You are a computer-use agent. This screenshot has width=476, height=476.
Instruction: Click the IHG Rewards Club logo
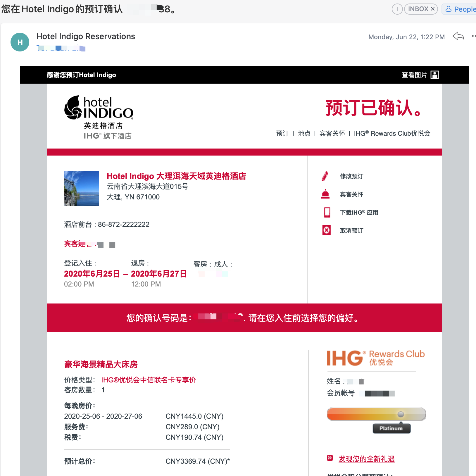(x=376, y=358)
